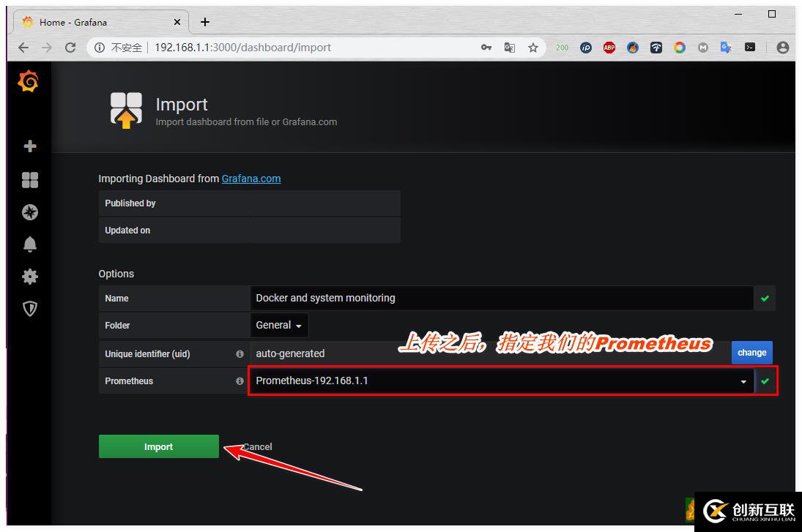Click the 200 status extension icon

[562, 48]
